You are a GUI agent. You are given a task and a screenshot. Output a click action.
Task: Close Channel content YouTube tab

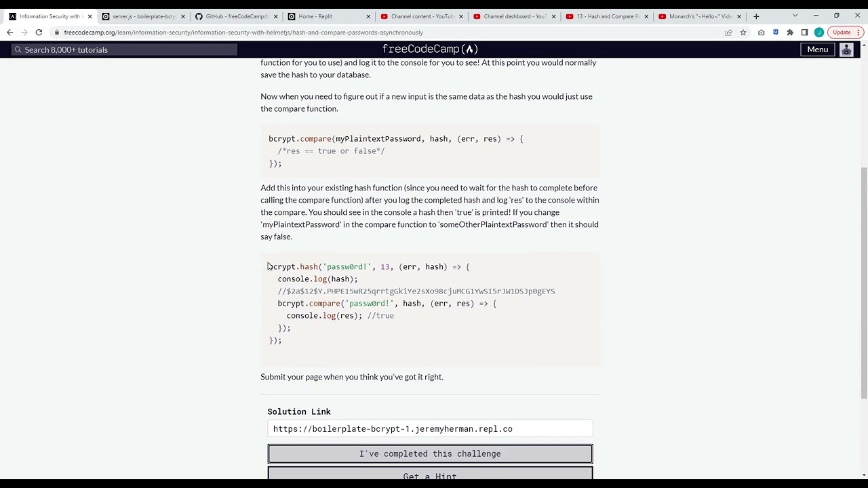point(461,16)
